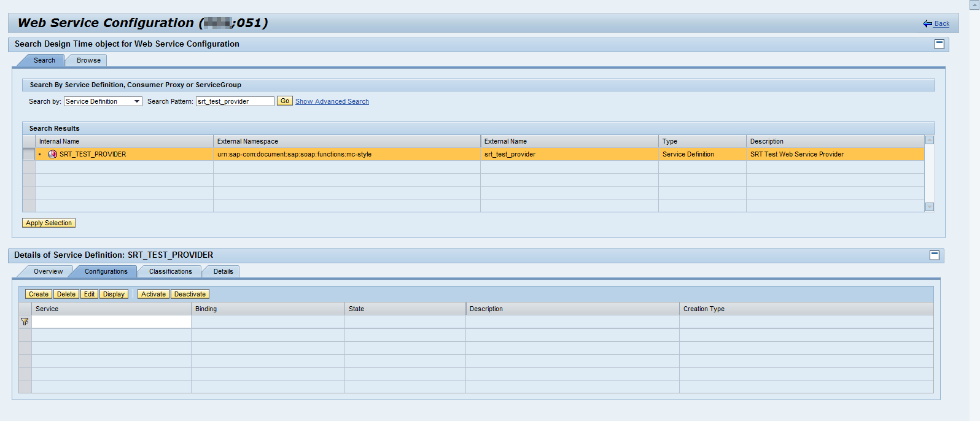Click the Service column filter input

(111, 322)
